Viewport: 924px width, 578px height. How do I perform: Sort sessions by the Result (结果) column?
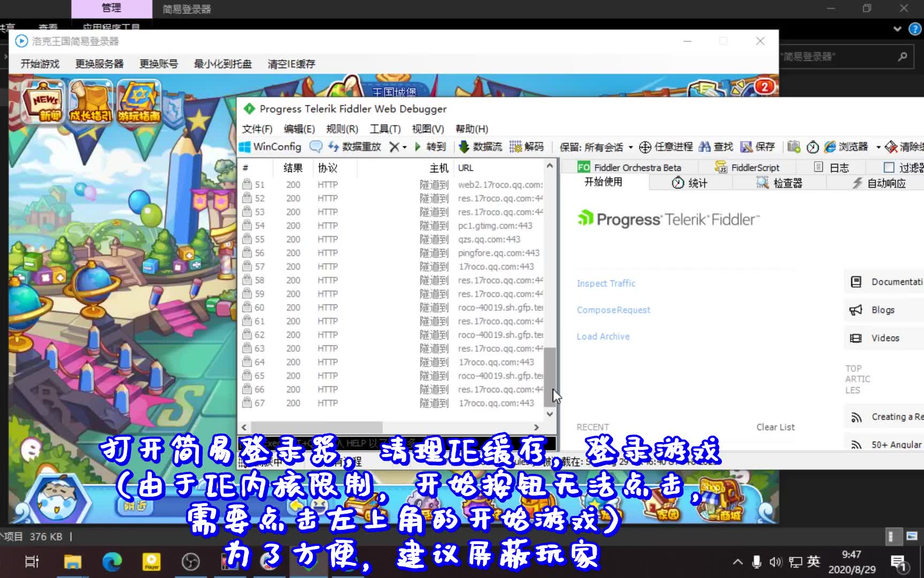click(293, 168)
